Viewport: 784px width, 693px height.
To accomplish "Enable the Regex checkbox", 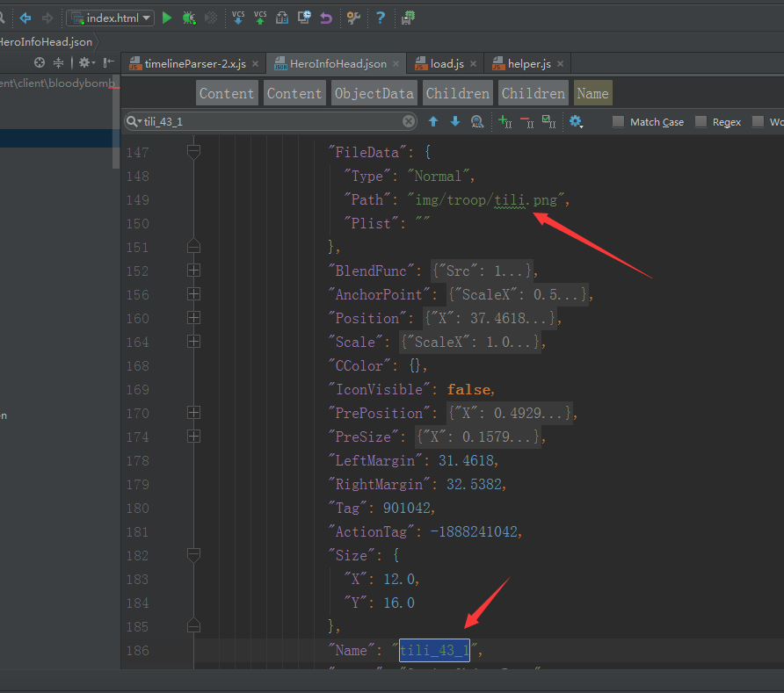I will pos(701,122).
